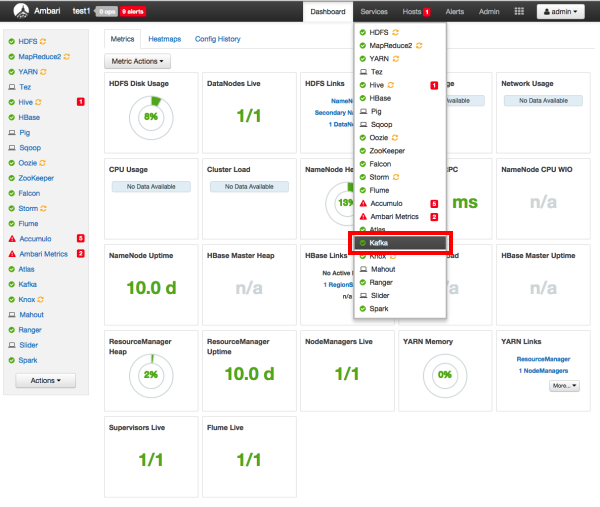Click Accumulo warning triangle in sidebar
This screenshot has height=507, width=600.
(x=12, y=239)
